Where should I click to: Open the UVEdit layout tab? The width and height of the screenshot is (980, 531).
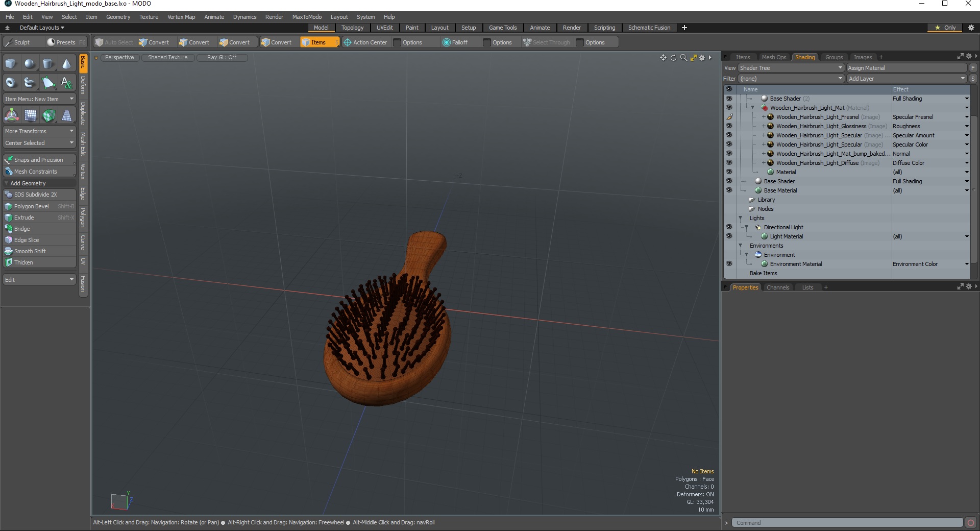[384, 28]
